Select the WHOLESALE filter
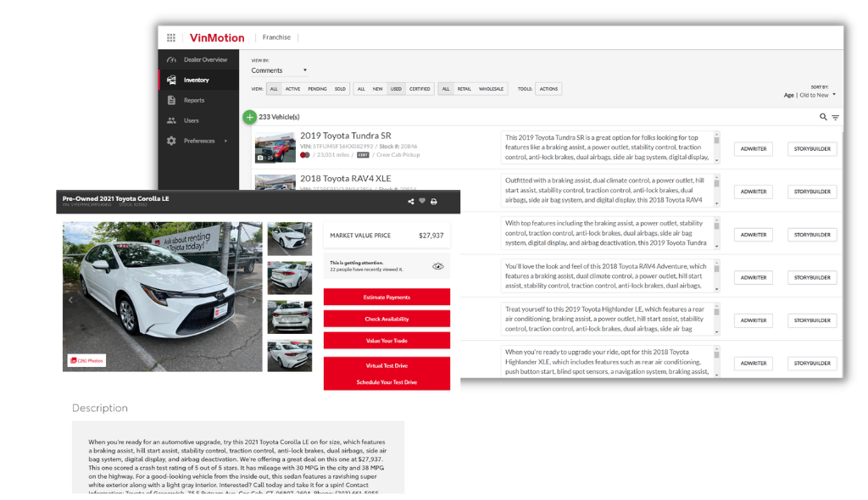This screenshot has width=868, height=500. point(491,89)
